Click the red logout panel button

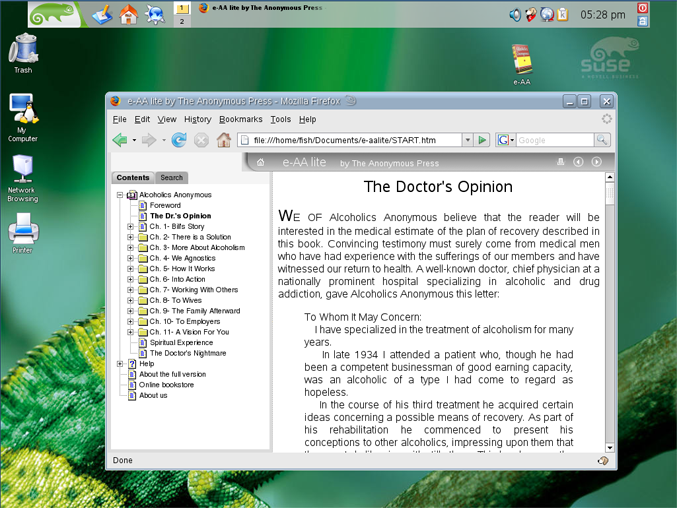pyautogui.click(x=642, y=8)
